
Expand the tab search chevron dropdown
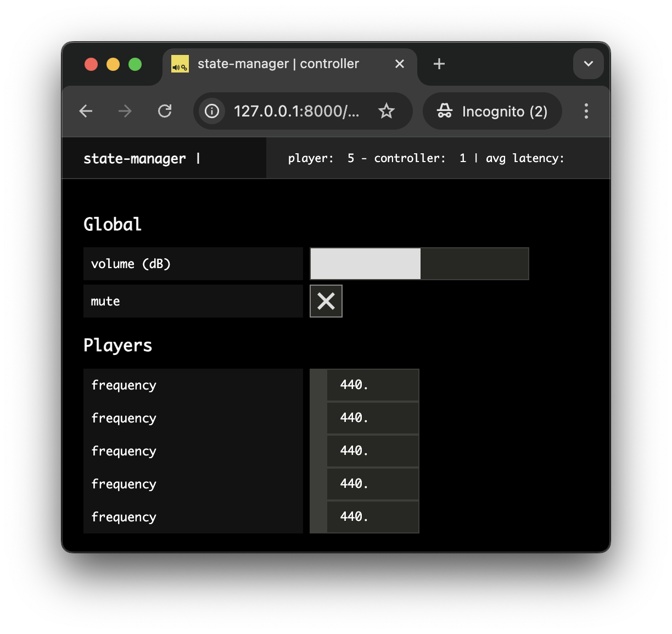(588, 64)
